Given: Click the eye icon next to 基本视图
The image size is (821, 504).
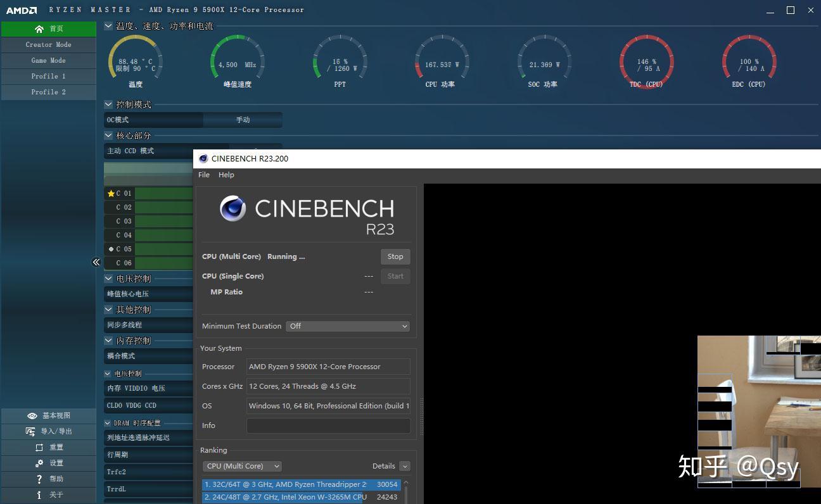Looking at the screenshot, I should [x=32, y=416].
